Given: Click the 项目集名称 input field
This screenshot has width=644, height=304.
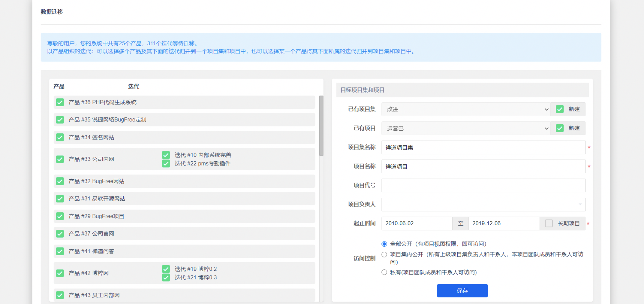Looking at the screenshot, I should [483, 147].
